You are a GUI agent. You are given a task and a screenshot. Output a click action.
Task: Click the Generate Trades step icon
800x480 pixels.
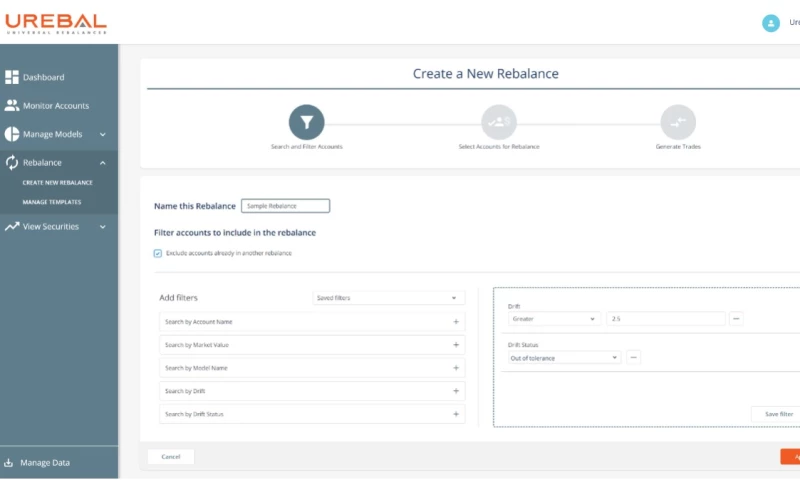pyautogui.click(x=677, y=122)
